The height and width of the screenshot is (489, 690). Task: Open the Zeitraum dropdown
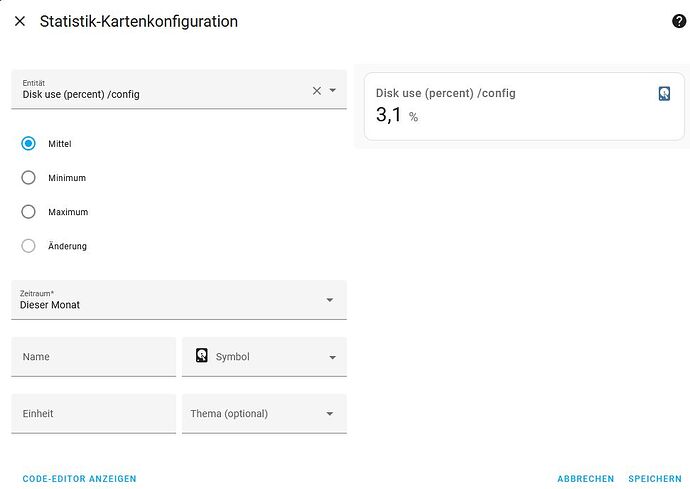(178, 300)
